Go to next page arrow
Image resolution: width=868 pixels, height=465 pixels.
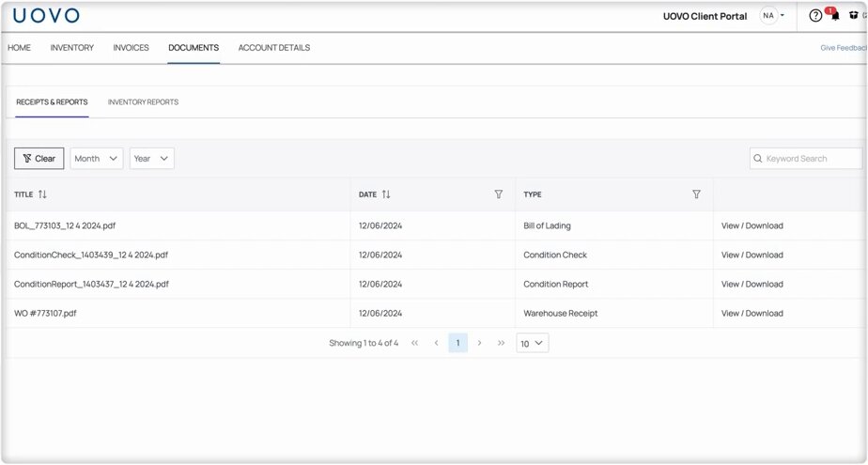[479, 343]
